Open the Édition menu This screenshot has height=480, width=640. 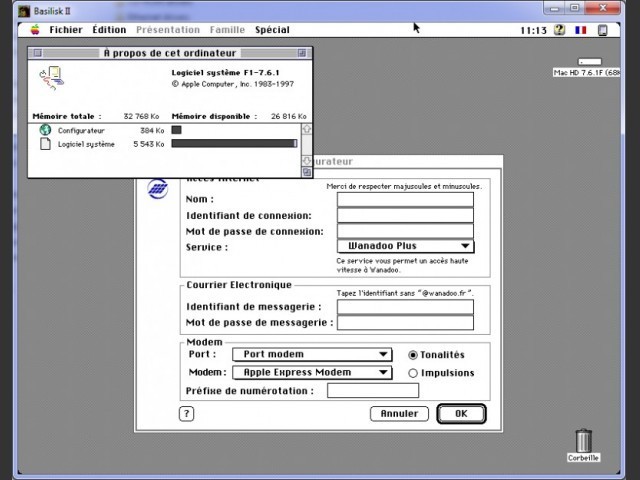109,30
